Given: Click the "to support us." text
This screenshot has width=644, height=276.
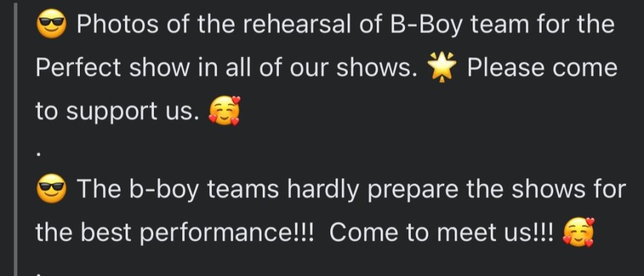Looking at the screenshot, I should [x=115, y=112].
